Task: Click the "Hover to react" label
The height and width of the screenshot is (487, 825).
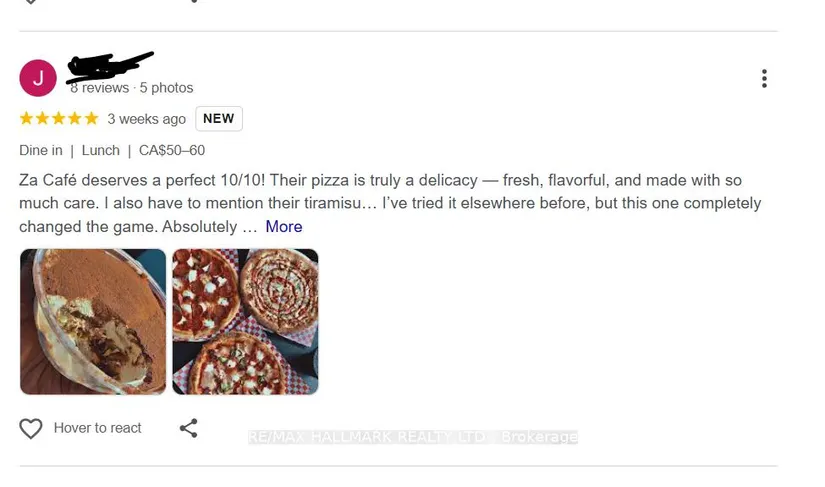Action: point(97,428)
